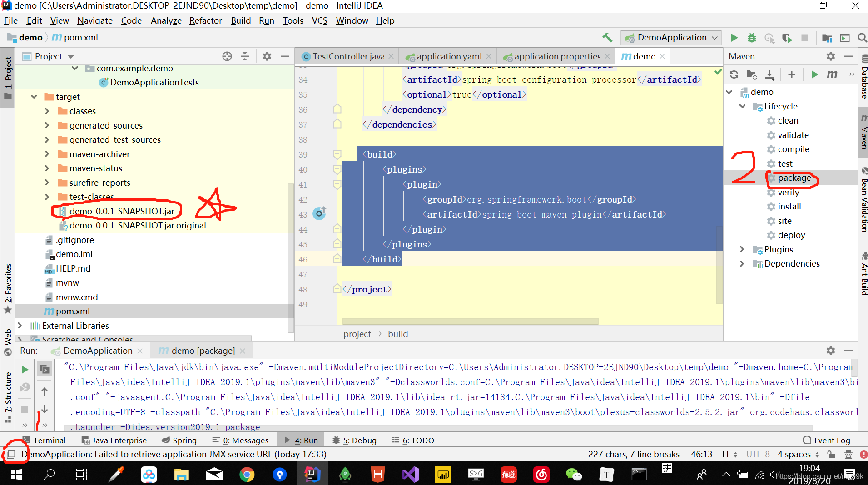Run DemoApplication with green play button
This screenshot has width=868, height=485.
pyautogui.click(x=734, y=38)
